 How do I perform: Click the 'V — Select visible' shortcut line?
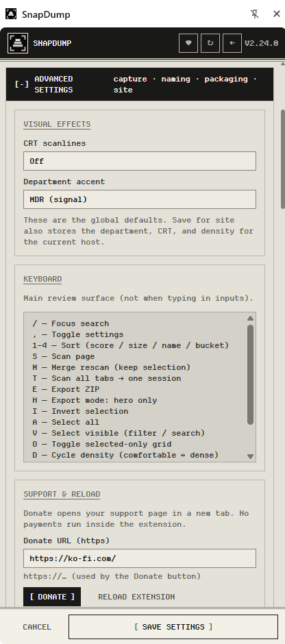click(x=119, y=433)
